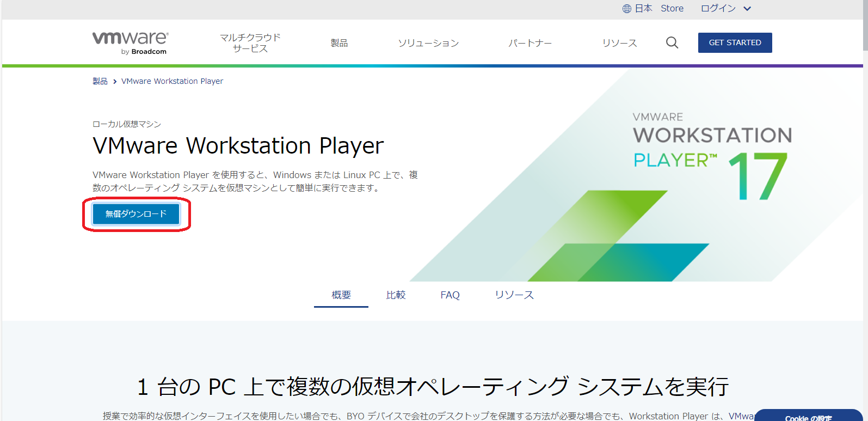Open the パートナー navigation menu
The image size is (868, 421).
coord(530,43)
